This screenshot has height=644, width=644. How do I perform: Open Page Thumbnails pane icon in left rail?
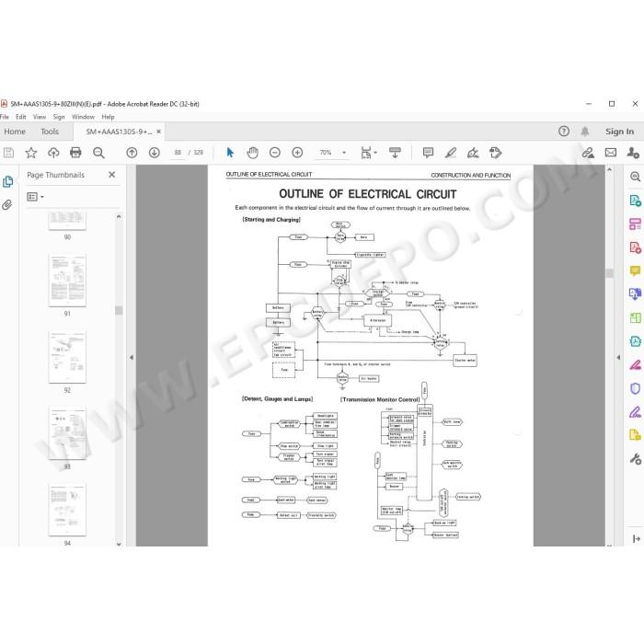pos(7,181)
